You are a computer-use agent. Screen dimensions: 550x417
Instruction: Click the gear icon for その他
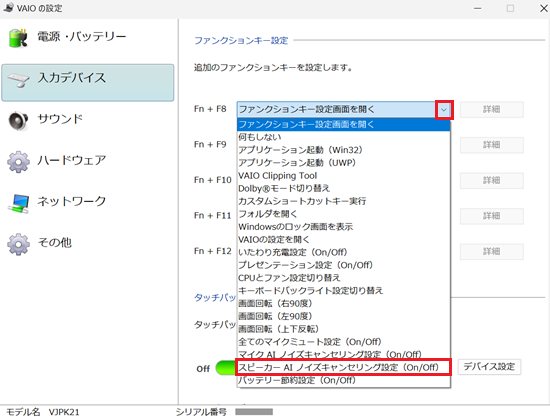(18, 244)
